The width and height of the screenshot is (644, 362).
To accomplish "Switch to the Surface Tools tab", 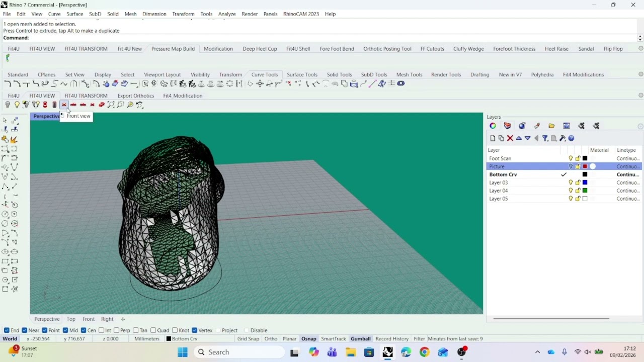I will (x=302, y=74).
